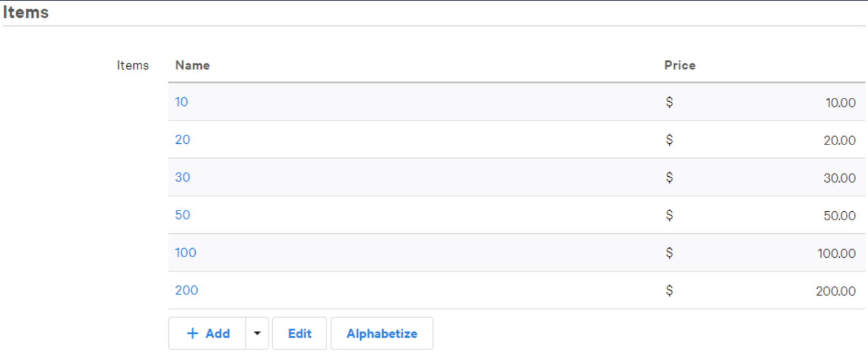Select the 10.00 price value

tap(840, 103)
